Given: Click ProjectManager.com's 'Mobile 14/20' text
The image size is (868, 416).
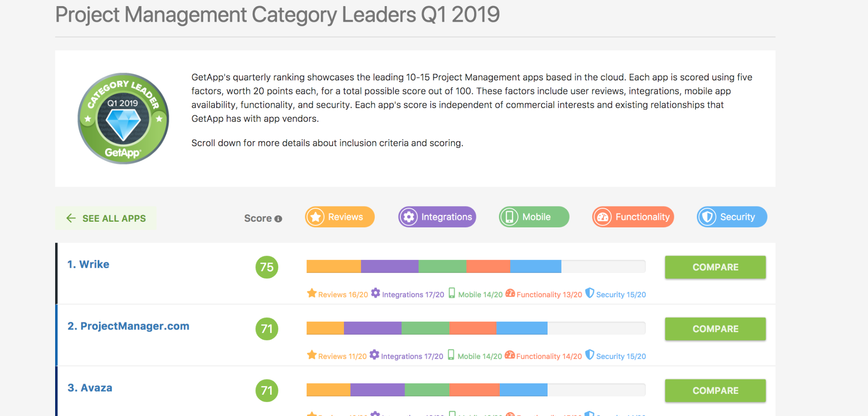Looking at the screenshot, I should tap(480, 356).
